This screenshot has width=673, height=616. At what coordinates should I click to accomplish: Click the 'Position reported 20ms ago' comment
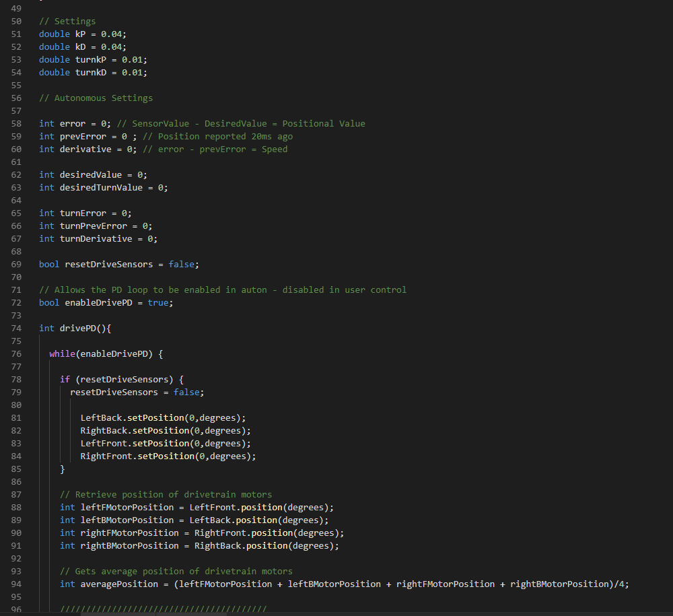[225, 137]
